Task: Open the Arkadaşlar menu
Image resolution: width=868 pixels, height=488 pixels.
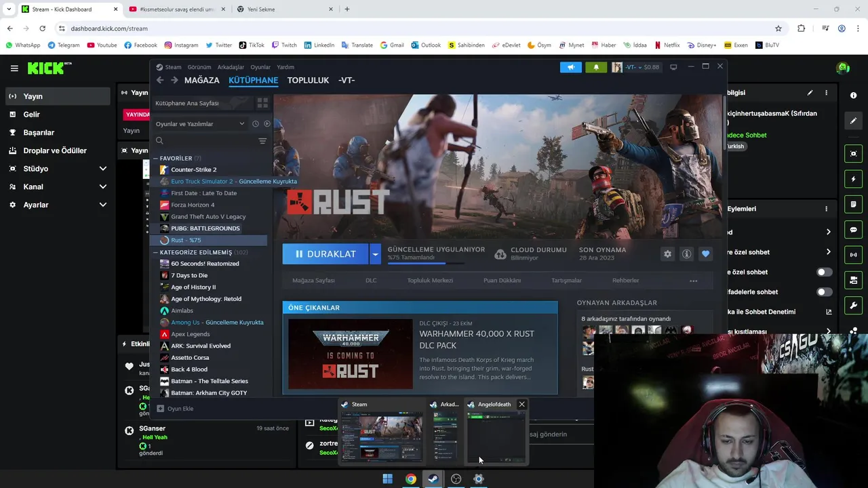Action: (231, 67)
